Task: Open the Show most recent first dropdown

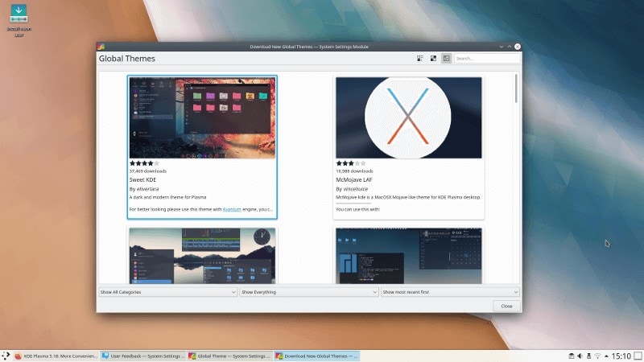Action: [450, 292]
